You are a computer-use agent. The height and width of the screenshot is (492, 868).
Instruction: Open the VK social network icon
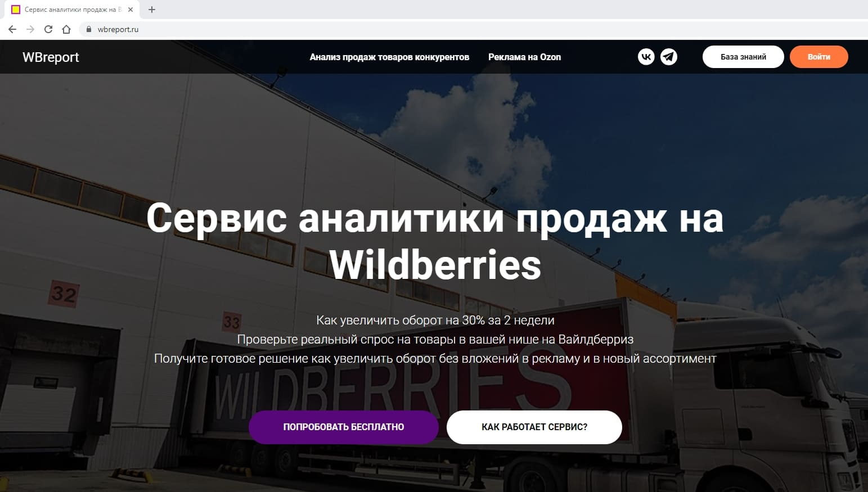tap(646, 57)
